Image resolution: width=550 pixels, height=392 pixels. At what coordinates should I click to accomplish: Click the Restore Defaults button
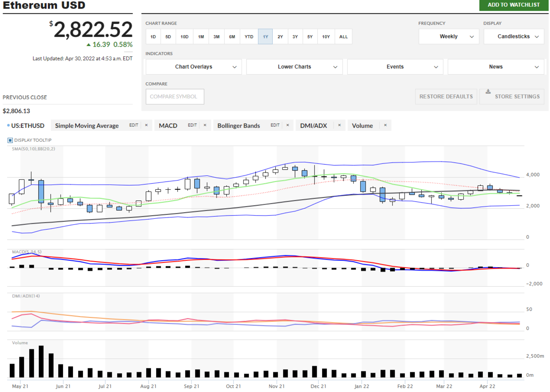click(x=446, y=97)
